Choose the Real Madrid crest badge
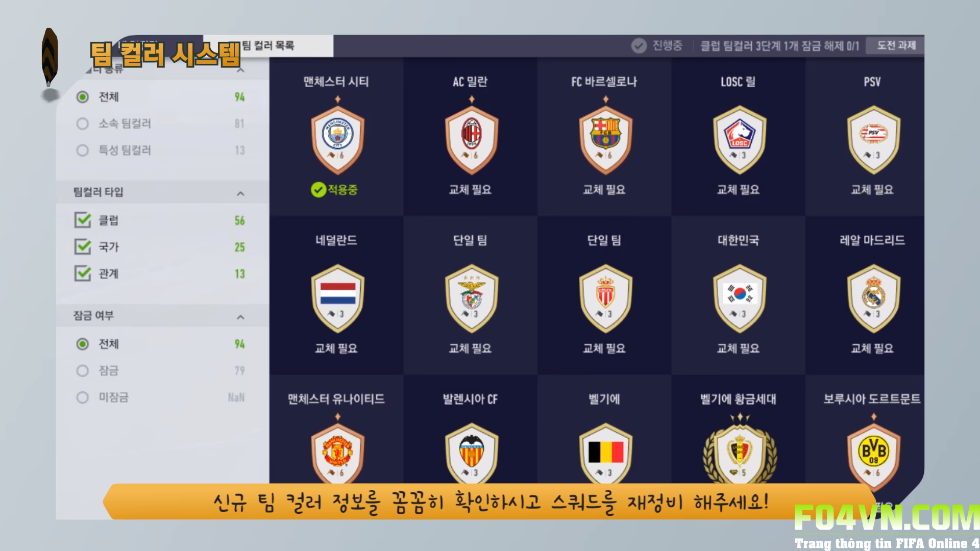This screenshot has height=551, width=980. coord(873,298)
